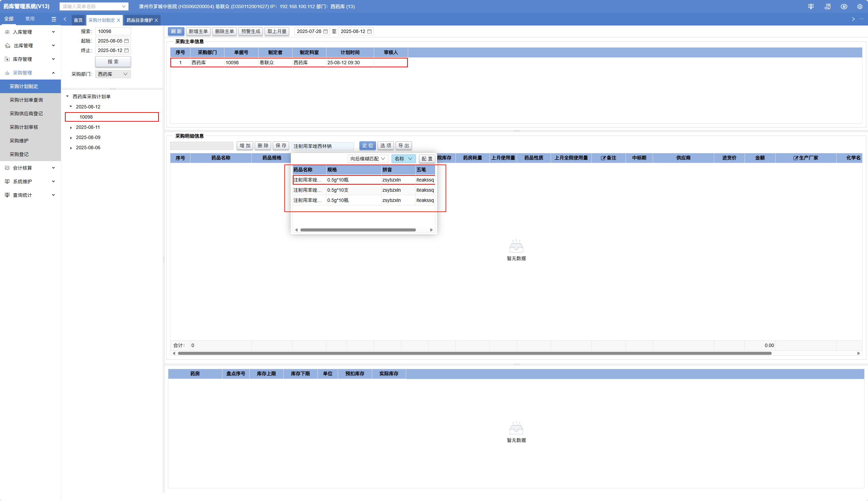Screen dimensions: 868x501
Task: Open the 采购部门 西药库 dropdown
Action: [113, 74]
